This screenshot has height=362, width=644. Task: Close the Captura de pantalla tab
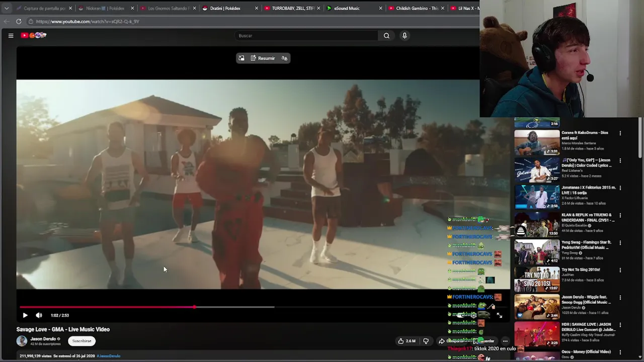[x=70, y=8]
